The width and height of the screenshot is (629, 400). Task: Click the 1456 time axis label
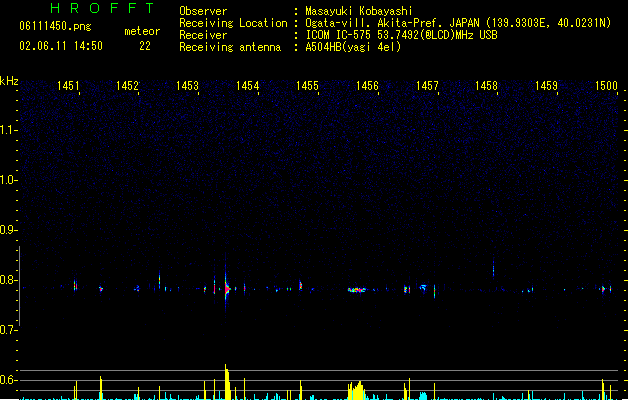[367, 86]
